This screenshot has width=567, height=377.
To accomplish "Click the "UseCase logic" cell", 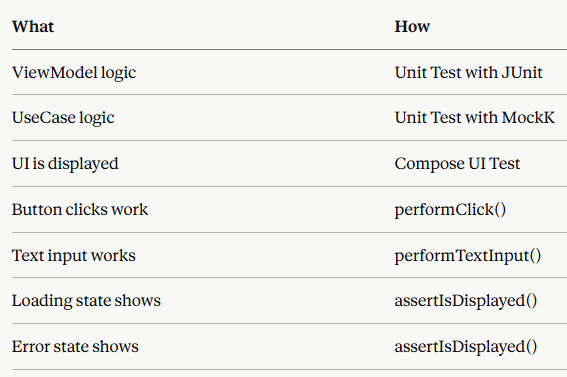I will point(63,118).
